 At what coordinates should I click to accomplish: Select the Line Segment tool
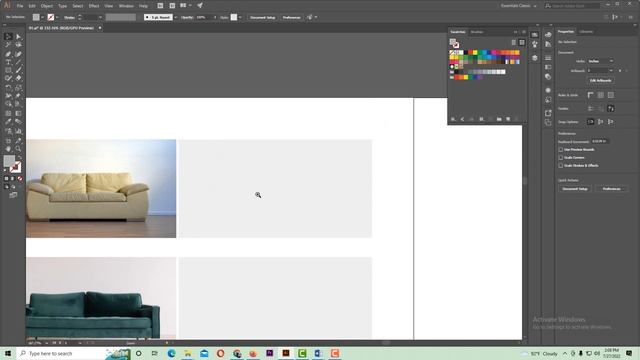point(18,62)
